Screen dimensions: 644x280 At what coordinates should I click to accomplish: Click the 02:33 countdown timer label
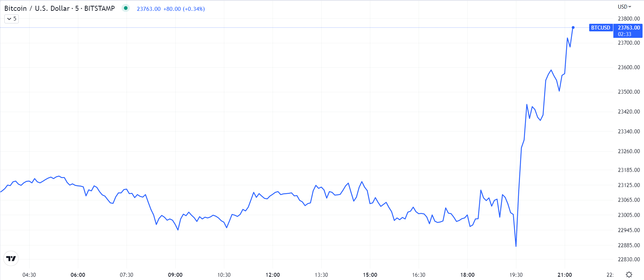click(x=625, y=34)
